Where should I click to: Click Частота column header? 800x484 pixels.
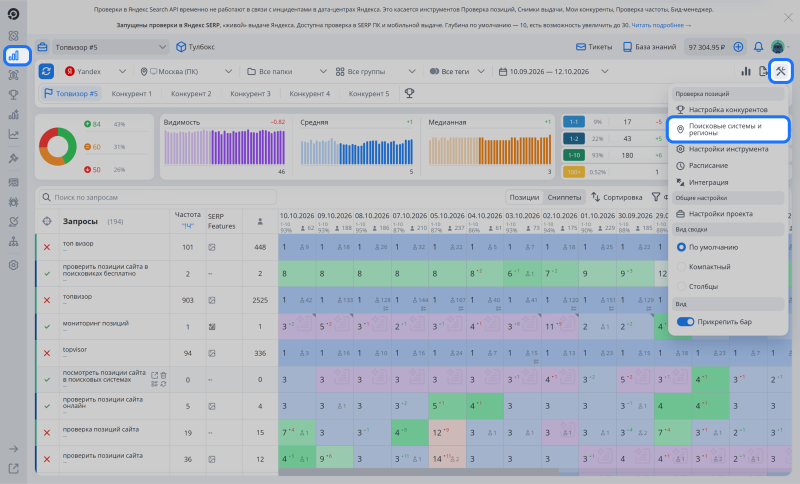(x=187, y=215)
